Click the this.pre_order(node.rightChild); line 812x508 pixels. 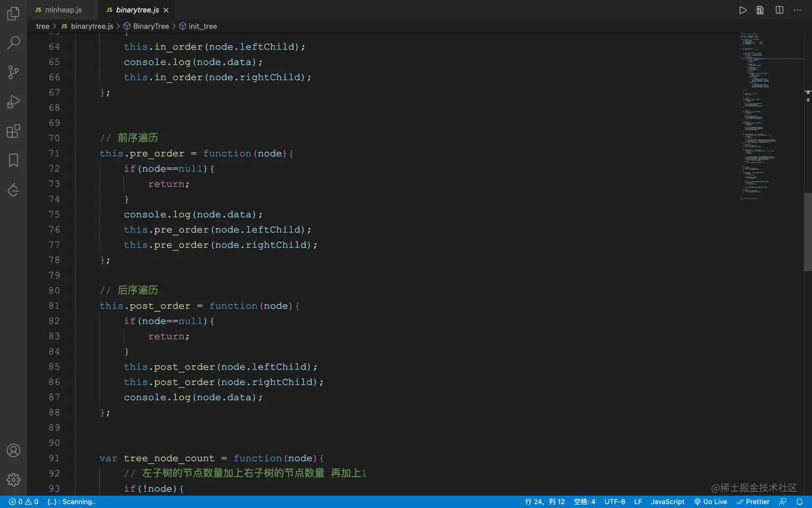[221, 245]
